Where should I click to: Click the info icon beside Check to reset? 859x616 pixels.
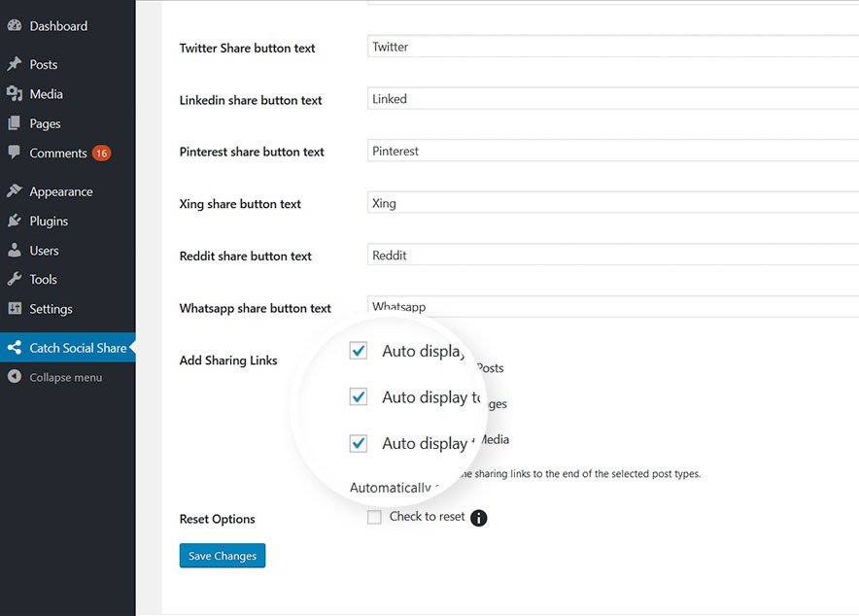478,518
